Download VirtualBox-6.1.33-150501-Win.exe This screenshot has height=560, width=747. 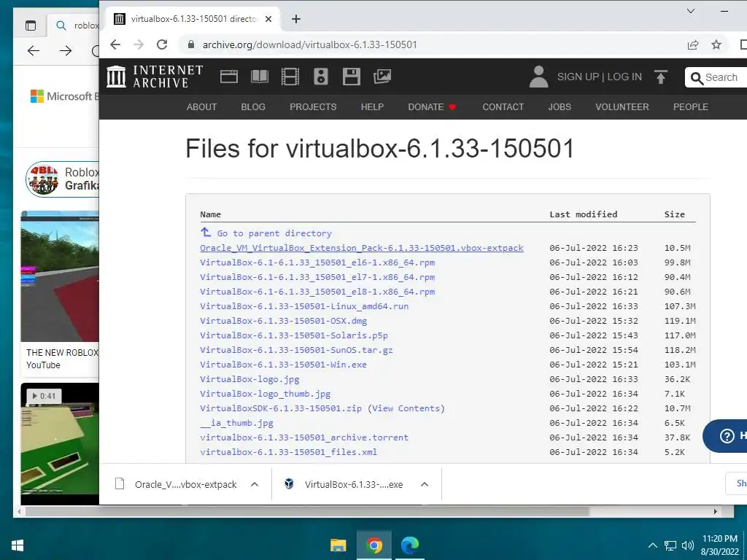[283, 365]
